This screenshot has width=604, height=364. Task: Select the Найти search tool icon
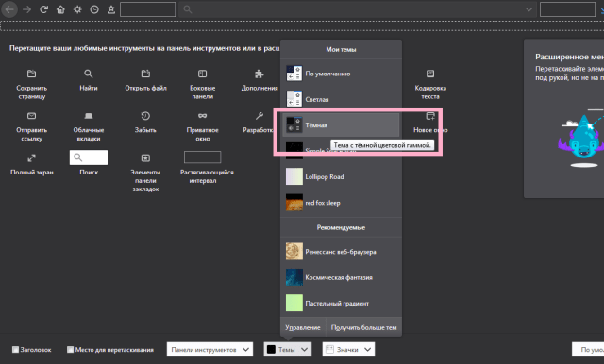tap(88, 74)
